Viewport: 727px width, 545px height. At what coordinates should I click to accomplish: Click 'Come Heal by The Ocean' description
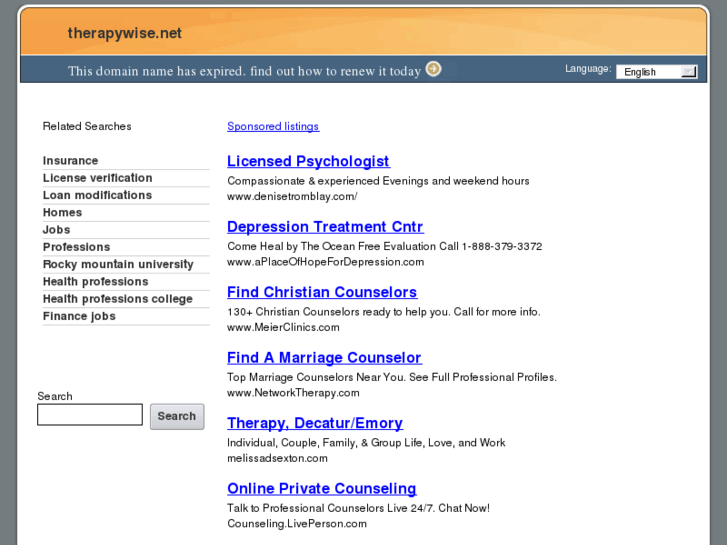385,246
